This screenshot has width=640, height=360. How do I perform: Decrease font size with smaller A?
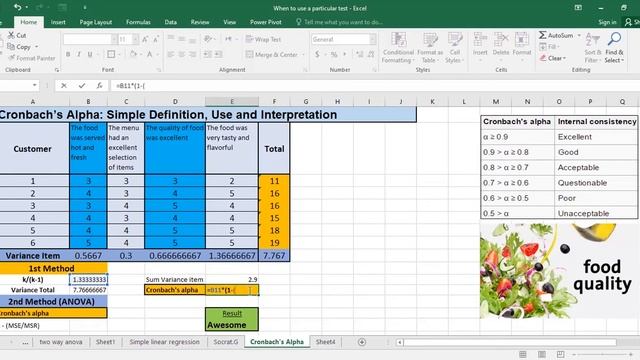pyautogui.click(x=156, y=40)
